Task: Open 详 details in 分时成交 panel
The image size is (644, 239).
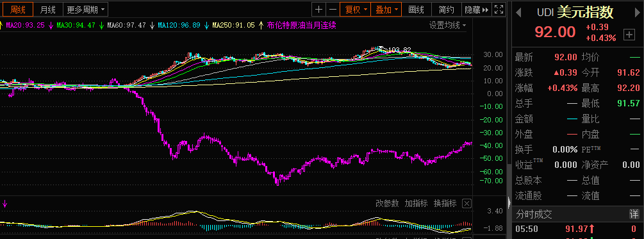Action: [634, 215]
